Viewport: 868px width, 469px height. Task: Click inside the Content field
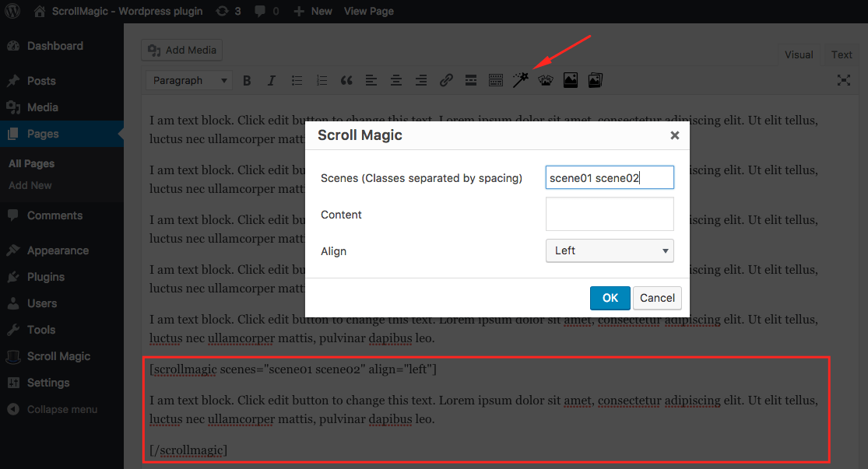610,214
